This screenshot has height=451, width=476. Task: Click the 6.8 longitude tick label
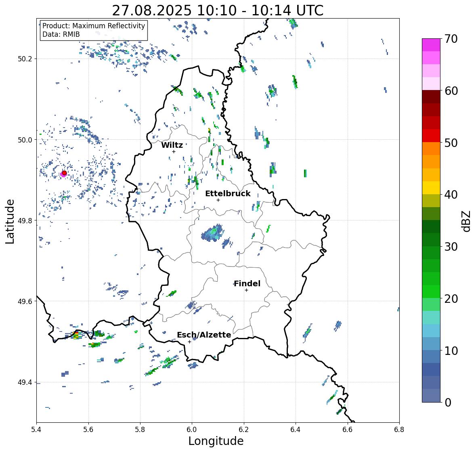click(399, 430)
